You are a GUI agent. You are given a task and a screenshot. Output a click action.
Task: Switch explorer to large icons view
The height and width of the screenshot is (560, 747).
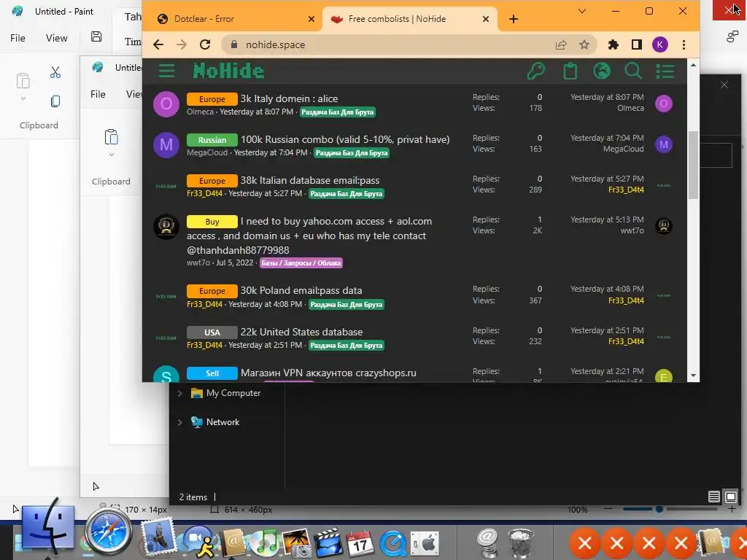click(730, 497)
